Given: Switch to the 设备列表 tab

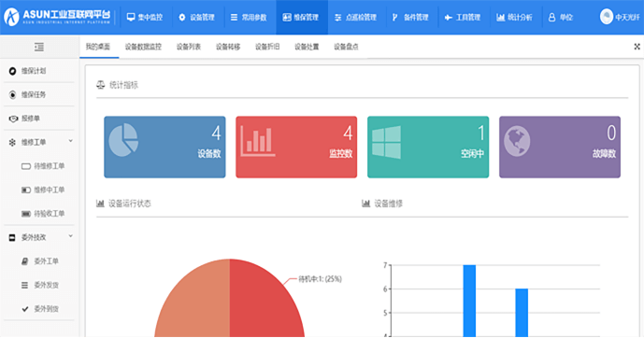Looking at the screenshot, I should coord(189,47).
